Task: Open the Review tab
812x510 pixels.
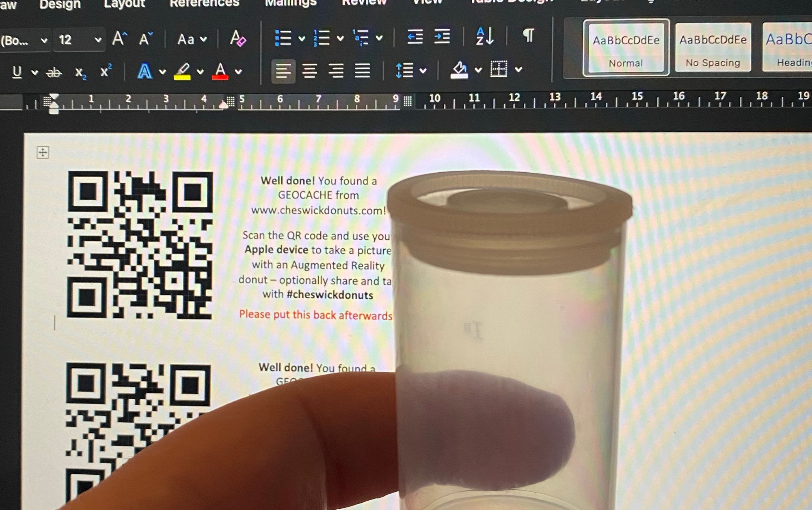Action: [x=364, y=2]
